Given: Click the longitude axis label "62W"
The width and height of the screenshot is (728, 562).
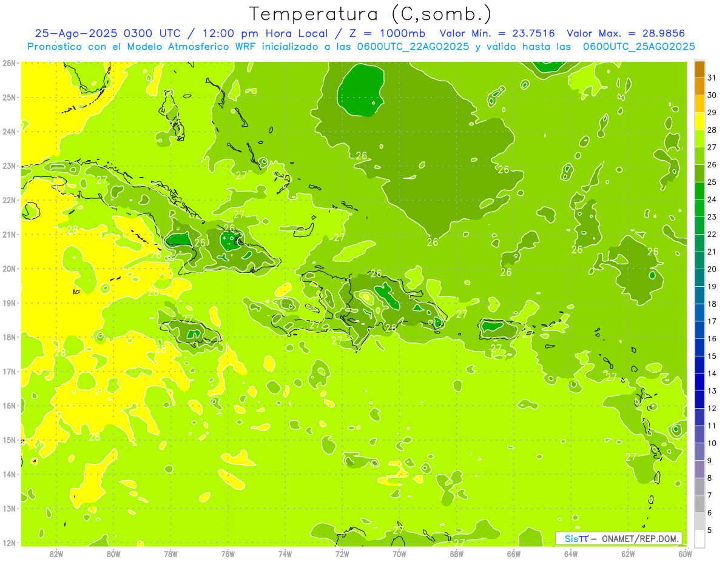Looking at the screenshot, I should tap(628, 554).
